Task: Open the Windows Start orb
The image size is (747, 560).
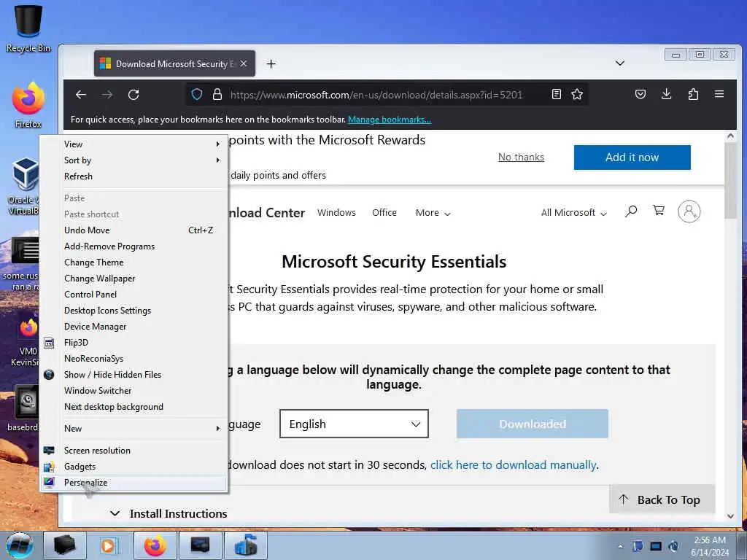Action: 20,545
